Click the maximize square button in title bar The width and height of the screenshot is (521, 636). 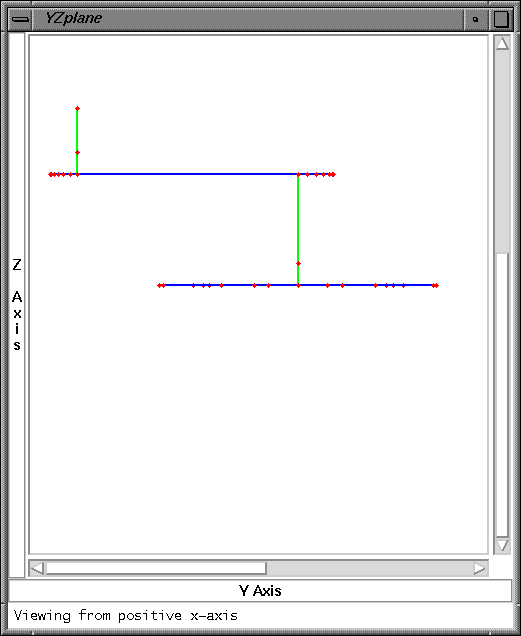(x=501, y=19)
